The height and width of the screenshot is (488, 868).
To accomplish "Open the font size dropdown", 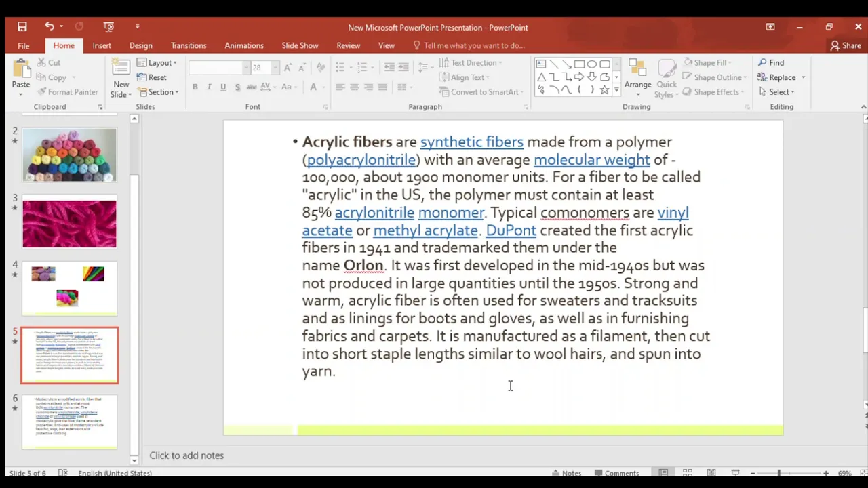I will point(275,68).
